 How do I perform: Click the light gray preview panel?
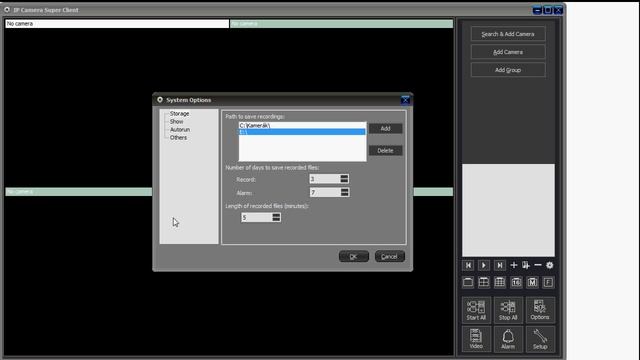coord(508,210)
